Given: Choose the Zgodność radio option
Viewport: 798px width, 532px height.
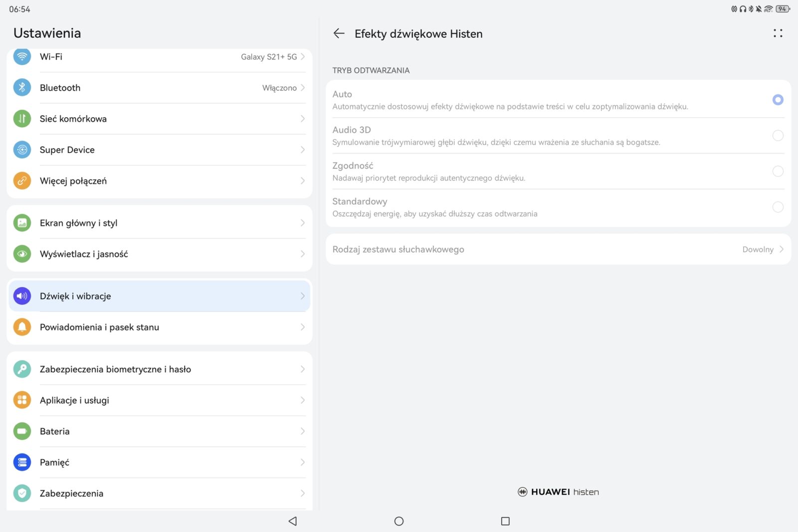Looking at the screenshot, I should (x=778, y=172).
